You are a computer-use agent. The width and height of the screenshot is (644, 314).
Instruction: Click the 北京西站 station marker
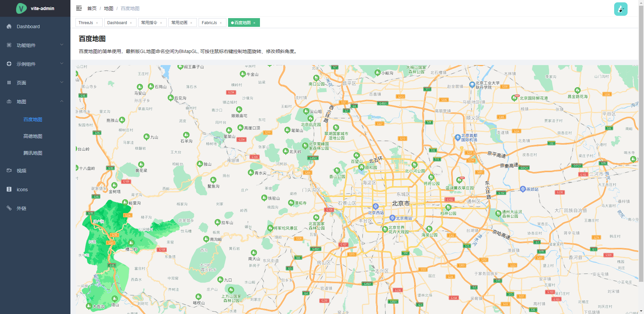376,206
